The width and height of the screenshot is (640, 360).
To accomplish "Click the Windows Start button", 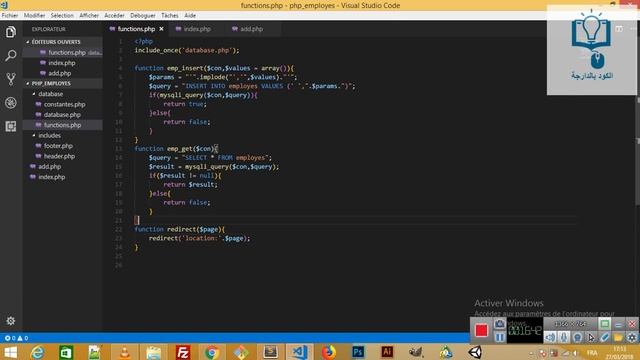I will pos(10,352).
